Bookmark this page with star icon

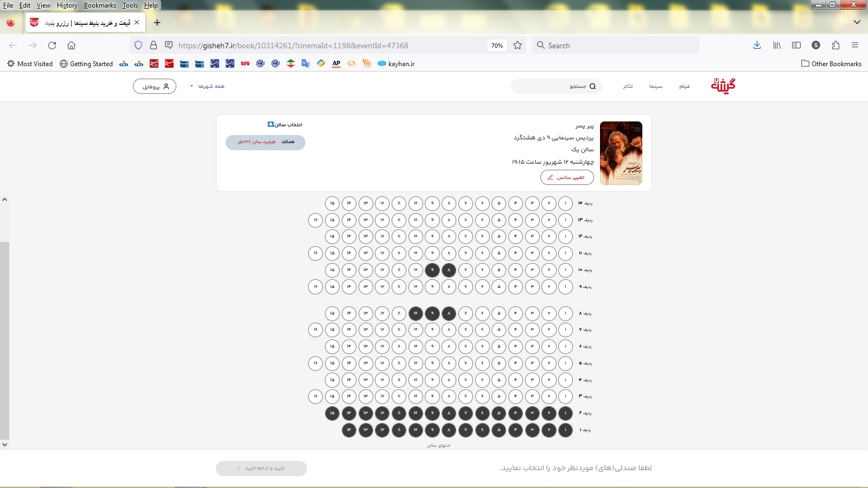tap(518, 46)
